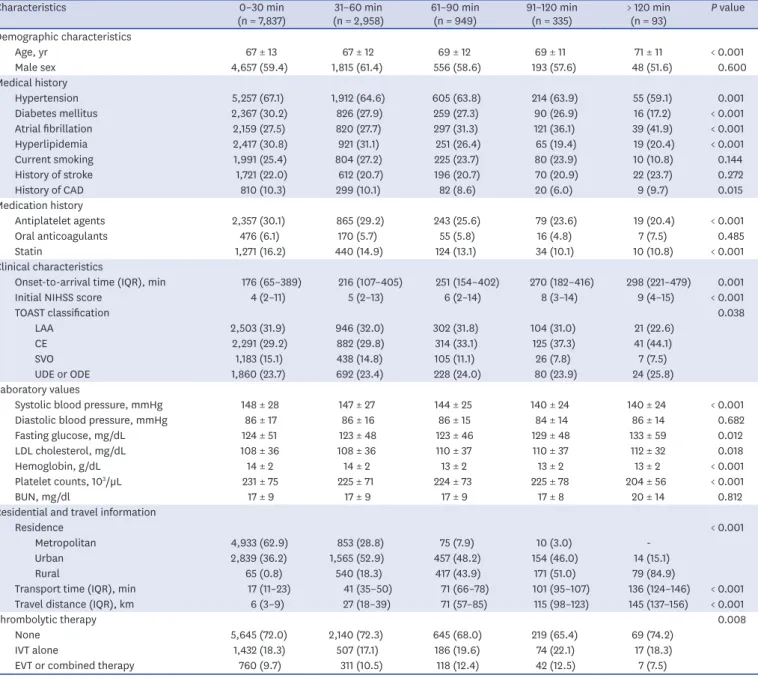Image resolution: width=758 pixels, height=678 pixels.
Task: Select the P value '0.485'
Action: point(731,236)
